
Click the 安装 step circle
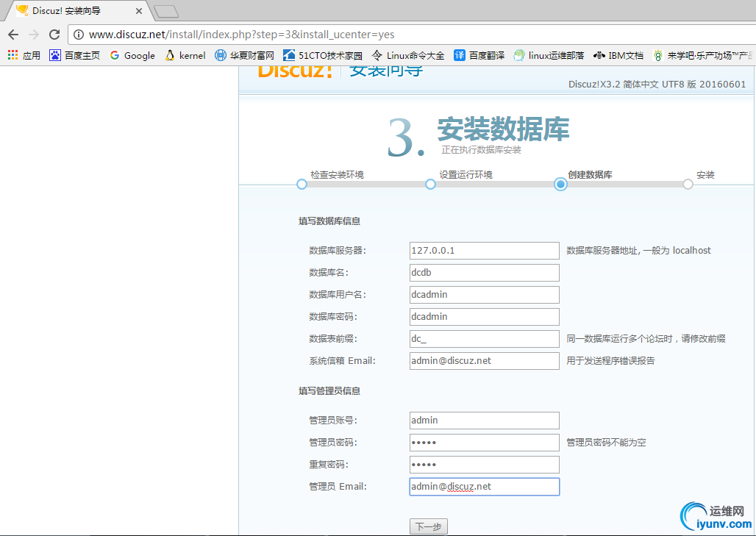pyautogui.click(x=688, y=184)
